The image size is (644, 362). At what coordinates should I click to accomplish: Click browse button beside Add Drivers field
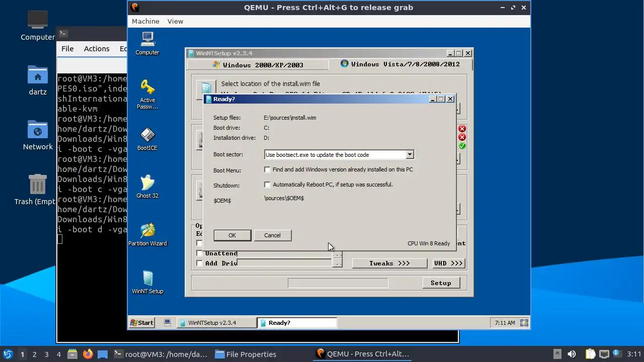coord(337,263)
